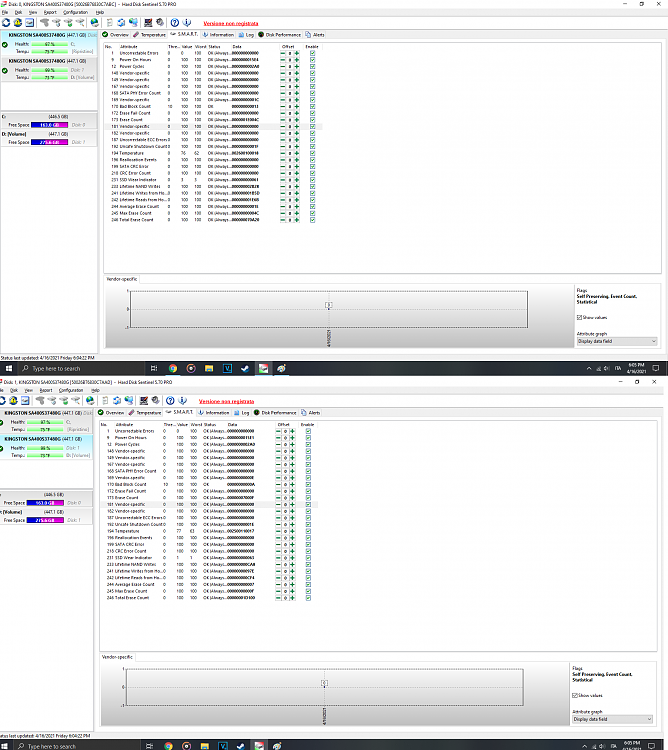Click second disk's Health bar, lower window
668x750 pixels.
click(x=45, y=448)
